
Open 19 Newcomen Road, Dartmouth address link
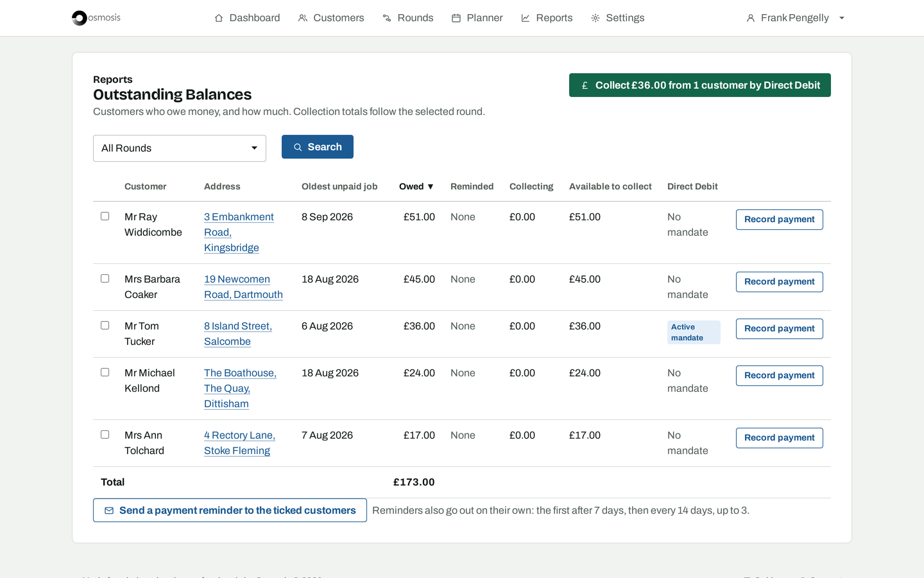click(x=243, y=287)
